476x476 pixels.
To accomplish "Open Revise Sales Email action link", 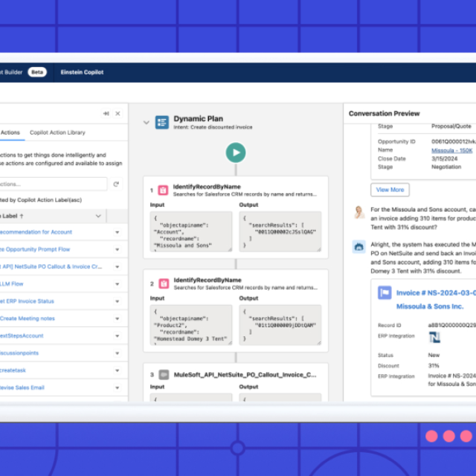I will pyautogui.click(x=22, y=387).
